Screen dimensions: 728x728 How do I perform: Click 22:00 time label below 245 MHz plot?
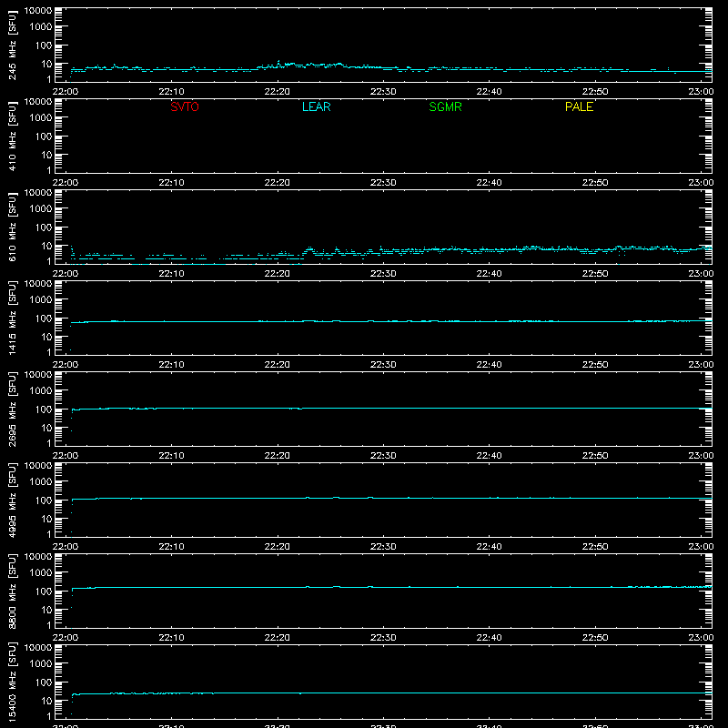(x=65, y=92)
